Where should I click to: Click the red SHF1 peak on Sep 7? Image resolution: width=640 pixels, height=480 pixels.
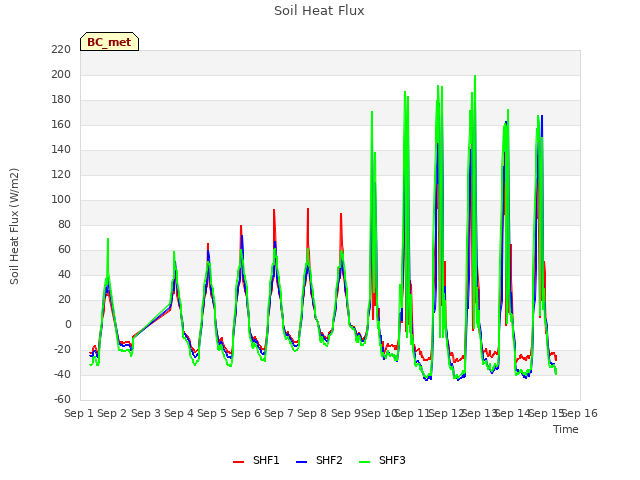[274, 210]
